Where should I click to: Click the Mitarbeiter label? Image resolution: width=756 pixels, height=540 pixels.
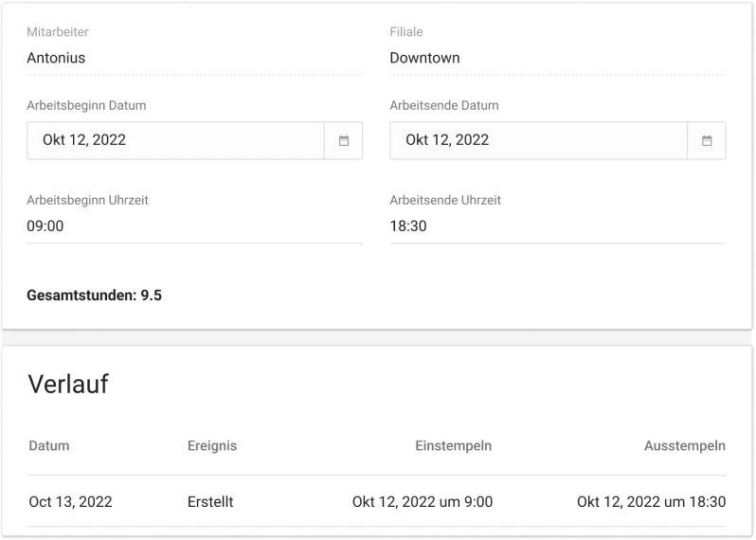point(58,32)
